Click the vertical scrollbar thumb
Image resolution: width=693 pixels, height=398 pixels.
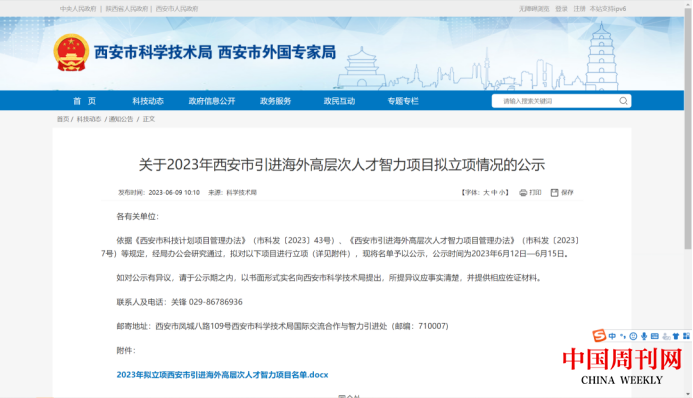click(688, 128)
